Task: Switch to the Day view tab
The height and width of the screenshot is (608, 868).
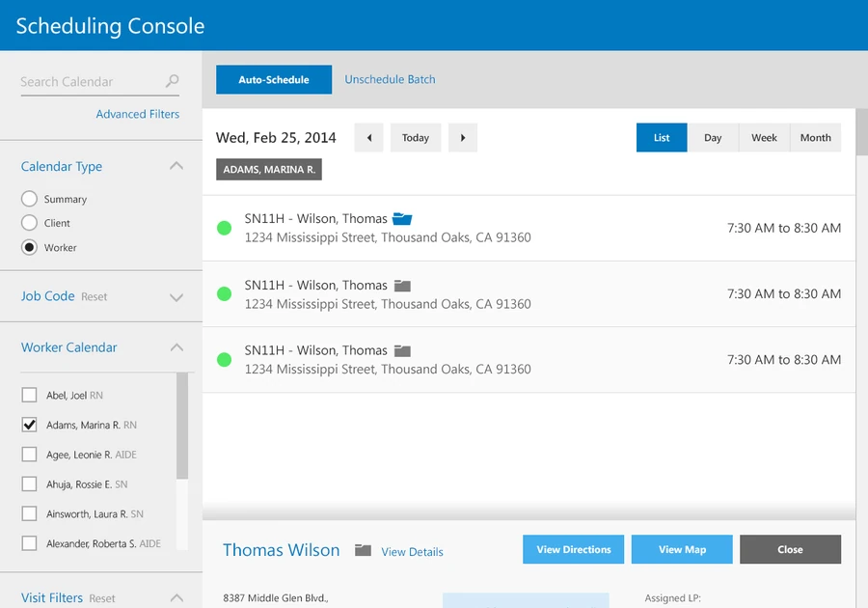Action: click(x=713, y=137)
